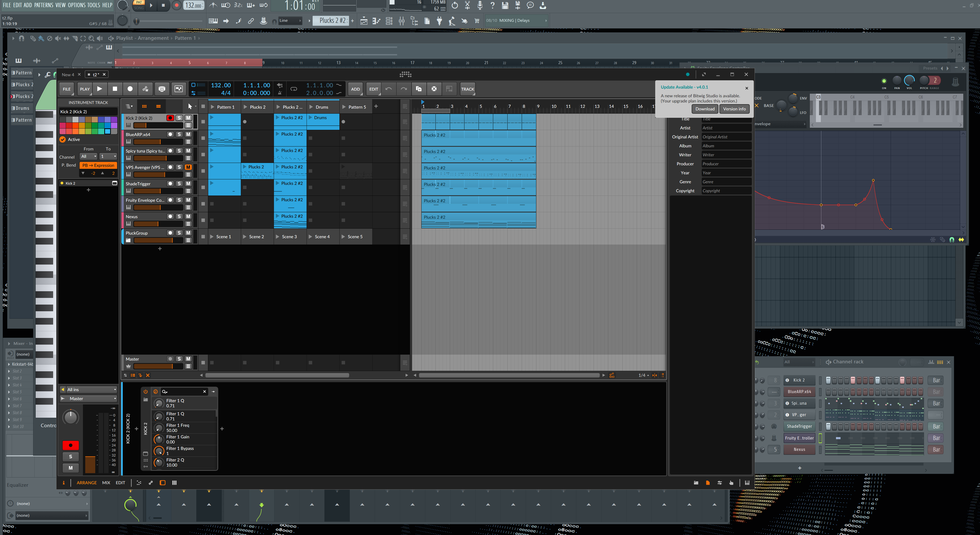Open the info panel icon in Bitwig footer
Screen dimensions: 980x535
63,483
